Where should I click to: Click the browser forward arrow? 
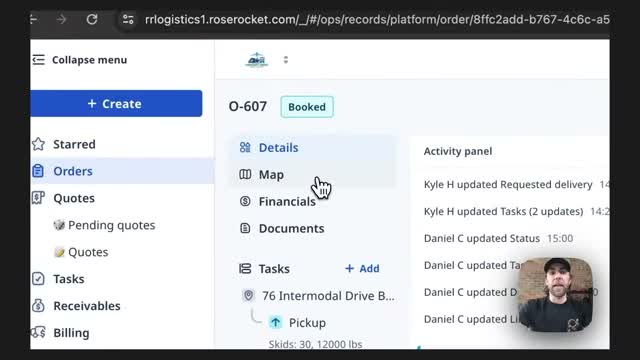(61, 19)
